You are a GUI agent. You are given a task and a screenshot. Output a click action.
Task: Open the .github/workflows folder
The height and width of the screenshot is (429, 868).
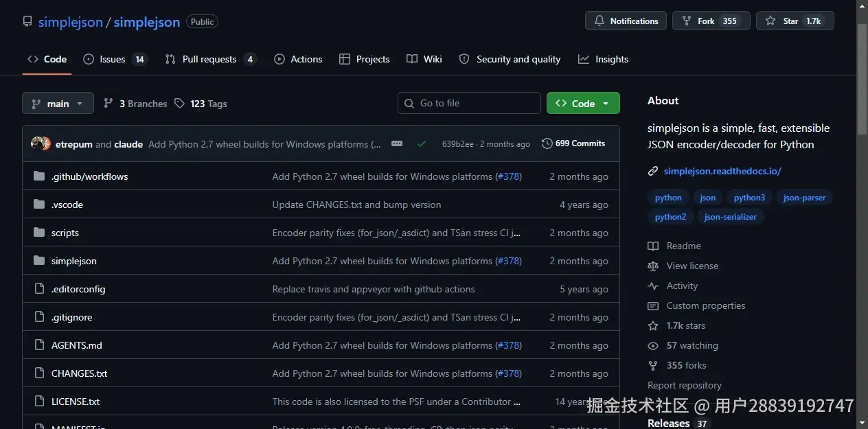pyautogui.click(x=90, y=176)
